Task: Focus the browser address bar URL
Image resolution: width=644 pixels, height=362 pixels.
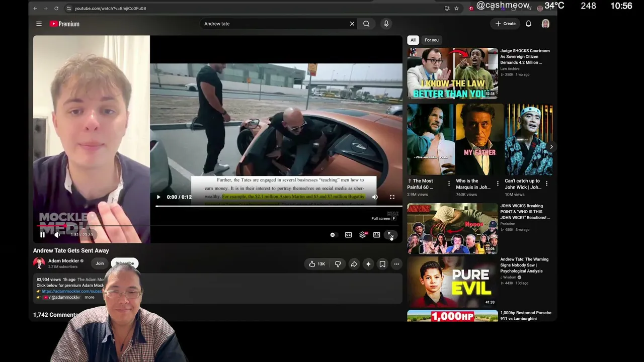Action: pyautogui.click(x=110, y=8)
